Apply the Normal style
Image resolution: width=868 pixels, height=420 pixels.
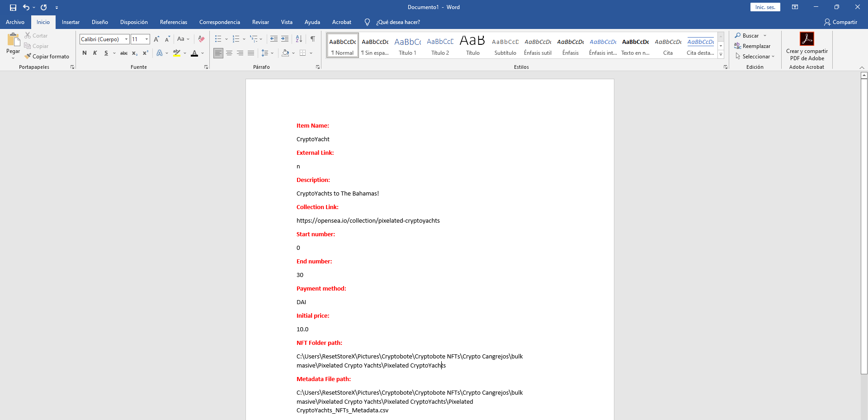[343, 45]
